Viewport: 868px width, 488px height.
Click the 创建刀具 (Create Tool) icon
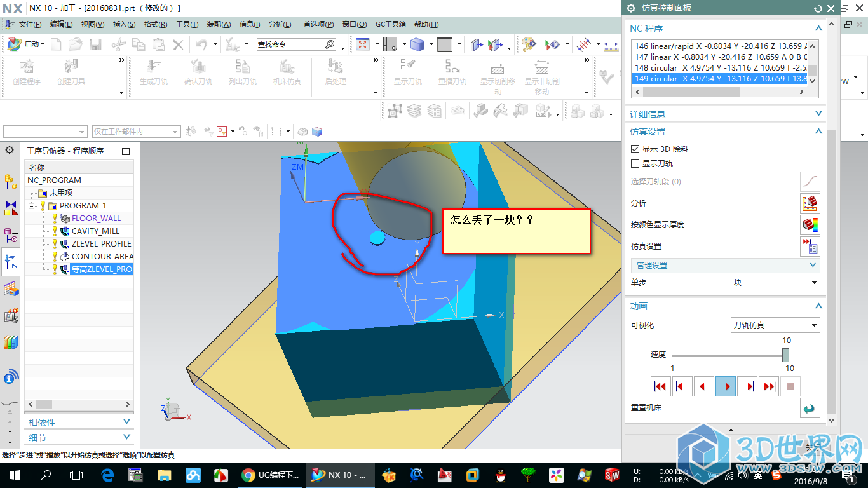pos(71,67)
